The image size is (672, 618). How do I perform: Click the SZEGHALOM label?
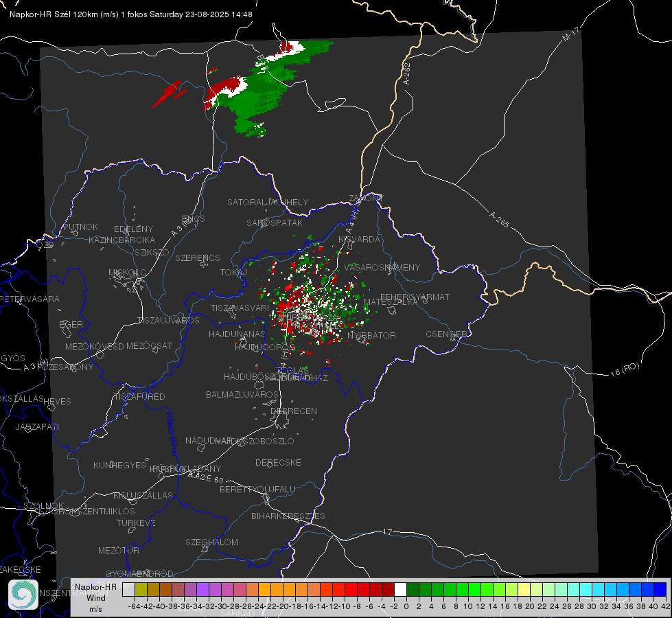pyautogui.click(x=211, y=542)
